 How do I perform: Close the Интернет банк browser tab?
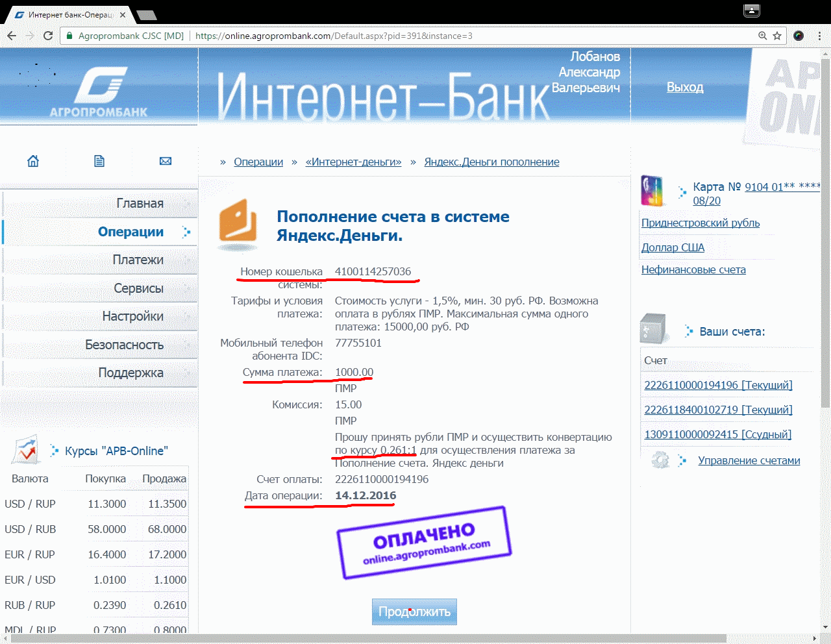(x=123, y=14)
